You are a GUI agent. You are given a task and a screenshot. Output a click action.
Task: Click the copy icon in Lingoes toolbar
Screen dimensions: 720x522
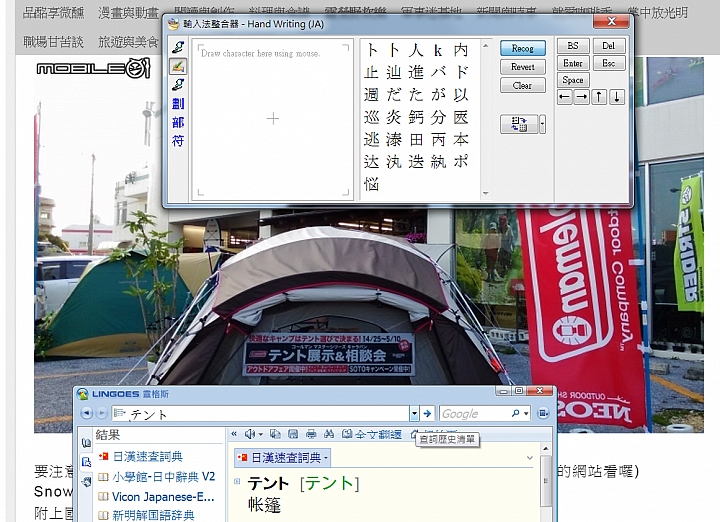[276, 433]
